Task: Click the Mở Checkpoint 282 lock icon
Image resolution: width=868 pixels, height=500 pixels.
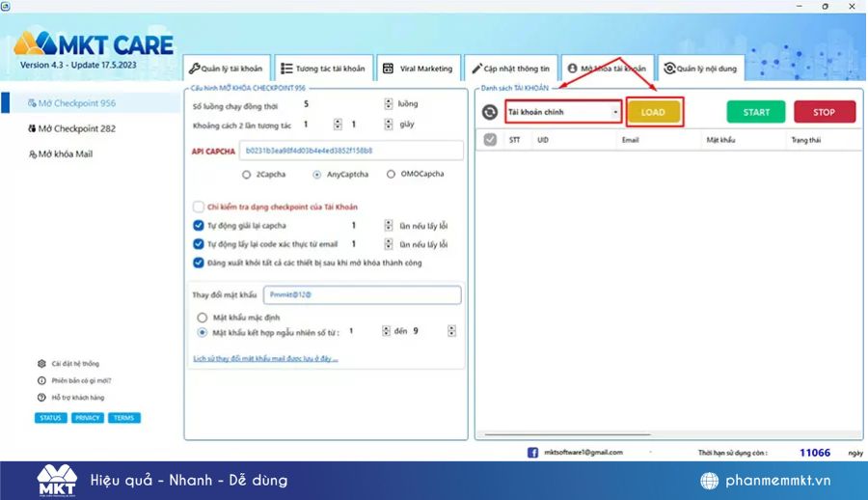Action: point(32,128)
